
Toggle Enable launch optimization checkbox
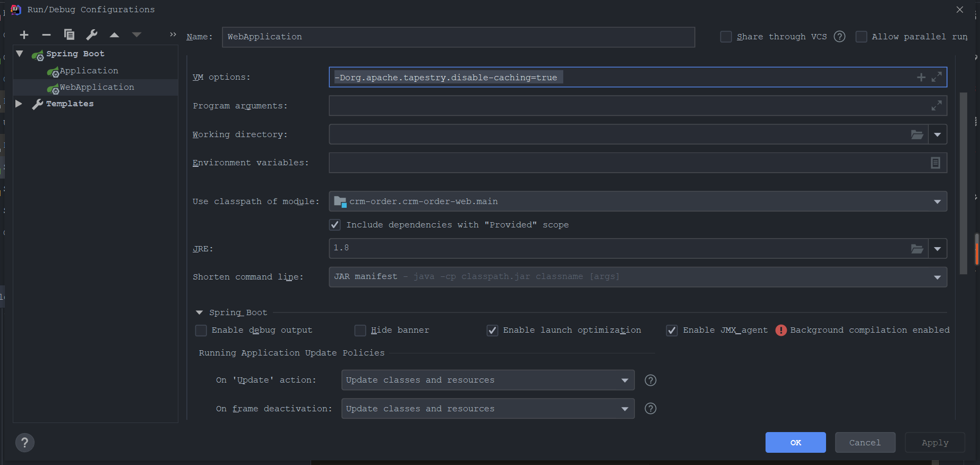[x=492, y=331]
